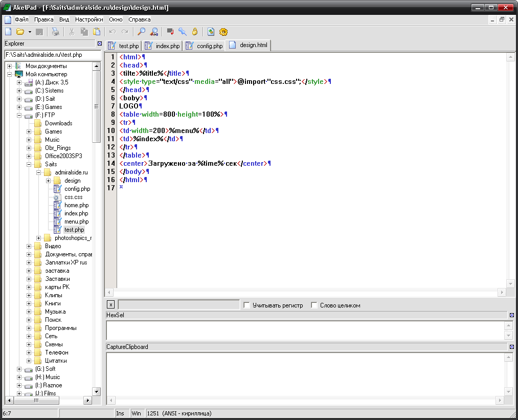
Task: Click the padlock read-only icon
Action: tap(194, 32)
